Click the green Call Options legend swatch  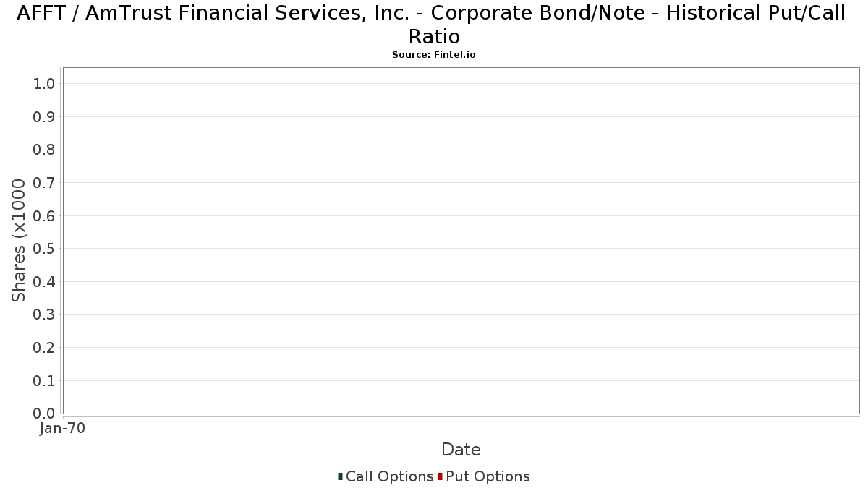[x=340, y=476]
